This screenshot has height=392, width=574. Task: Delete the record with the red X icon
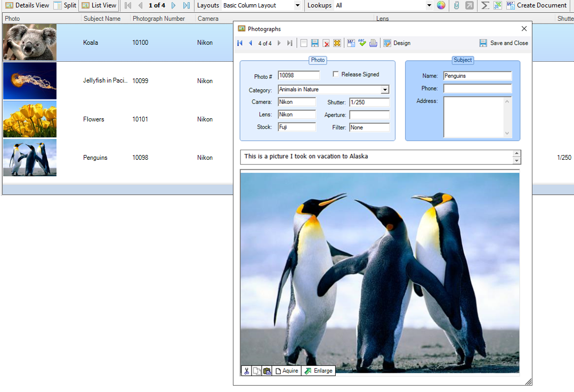[326, 43]
